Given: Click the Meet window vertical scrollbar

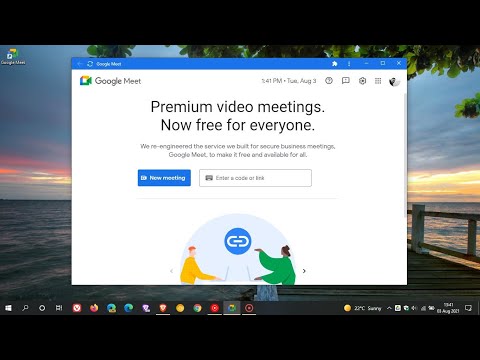Looking at the screenshot, I should coord(405,155).
